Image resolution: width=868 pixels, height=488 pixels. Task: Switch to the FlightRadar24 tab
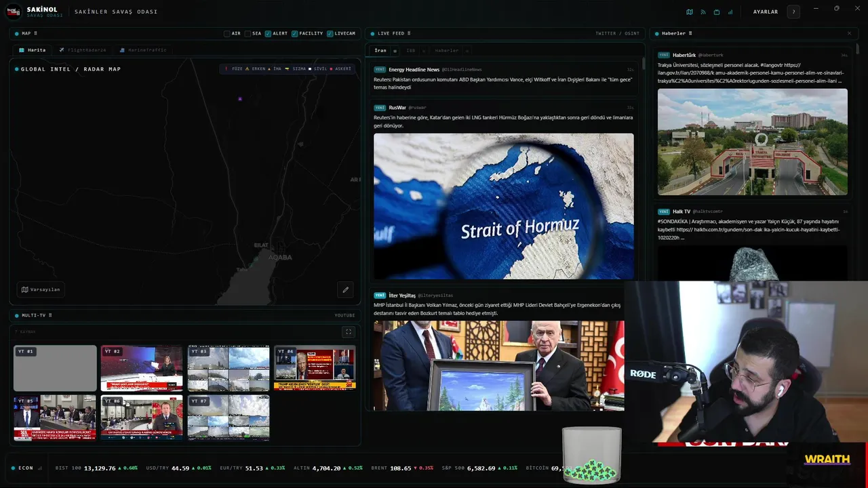(82, 50)
